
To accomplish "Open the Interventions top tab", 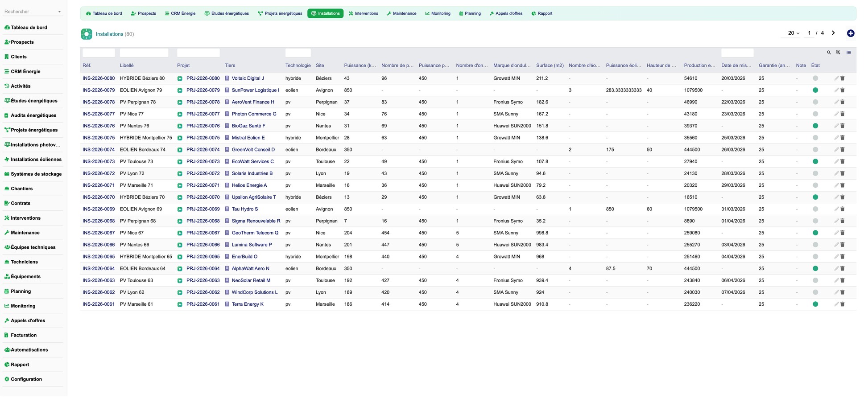I will pyautogui.click(x=363, y=13).
